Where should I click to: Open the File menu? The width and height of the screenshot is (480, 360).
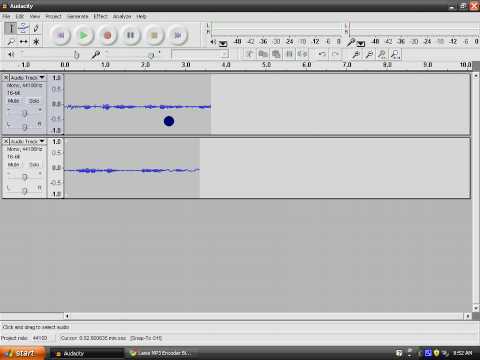coord(6,16)
